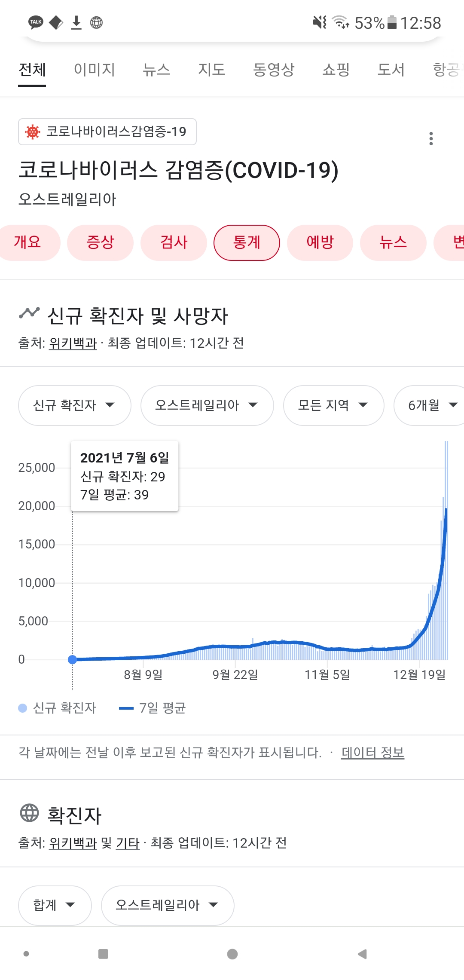Open the 데이터 정보 link
This screenshot has width=464, height=980.
[372, 753]
